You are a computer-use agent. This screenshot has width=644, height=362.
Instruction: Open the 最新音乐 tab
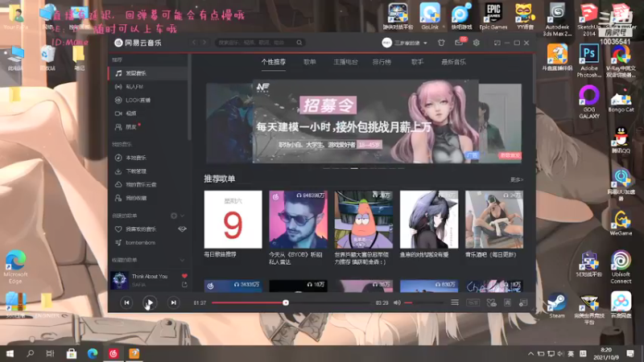coord(453,62)
